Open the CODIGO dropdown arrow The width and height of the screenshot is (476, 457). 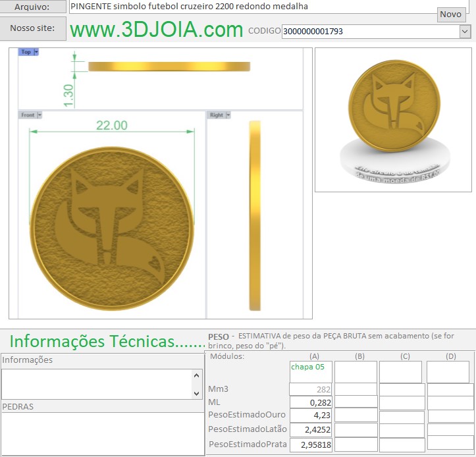(x=465, y=31)
